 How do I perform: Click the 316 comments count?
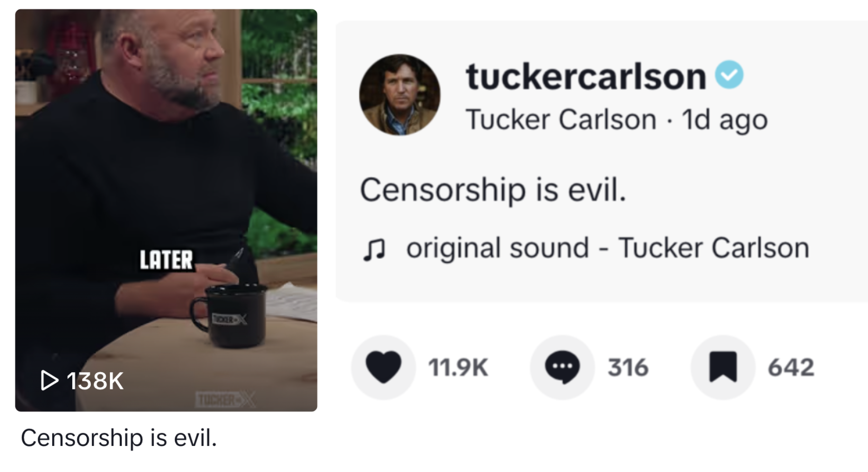pyautogui.click(x=627, y=368)
